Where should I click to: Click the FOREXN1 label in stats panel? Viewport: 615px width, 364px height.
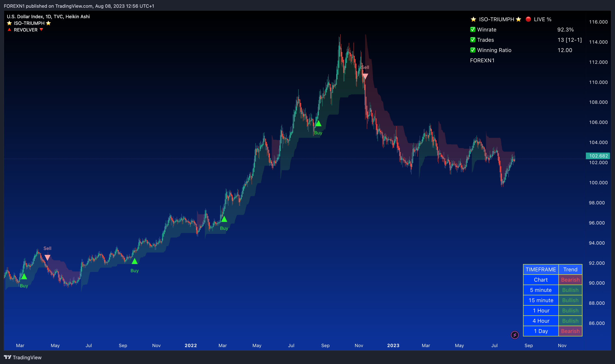[482, 60]
